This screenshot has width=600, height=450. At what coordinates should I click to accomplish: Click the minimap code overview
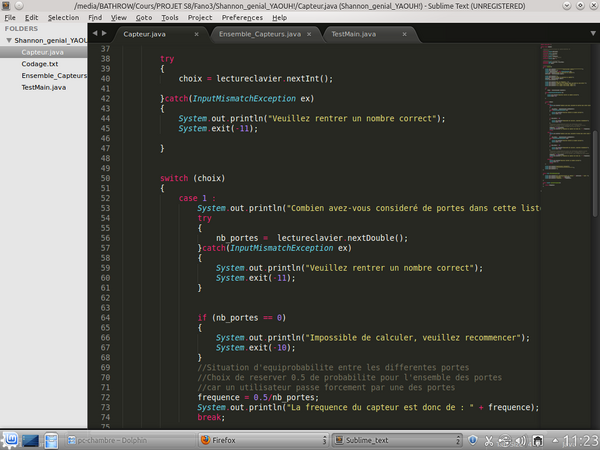tap(562, 110)
